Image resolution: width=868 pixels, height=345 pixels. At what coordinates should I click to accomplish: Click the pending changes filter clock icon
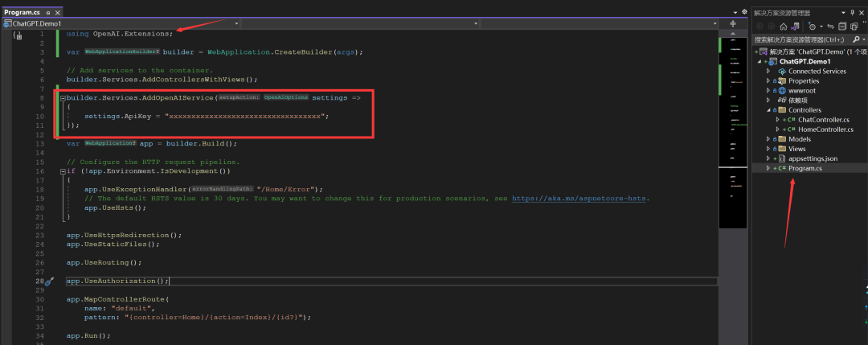click(x=812, y=26)
